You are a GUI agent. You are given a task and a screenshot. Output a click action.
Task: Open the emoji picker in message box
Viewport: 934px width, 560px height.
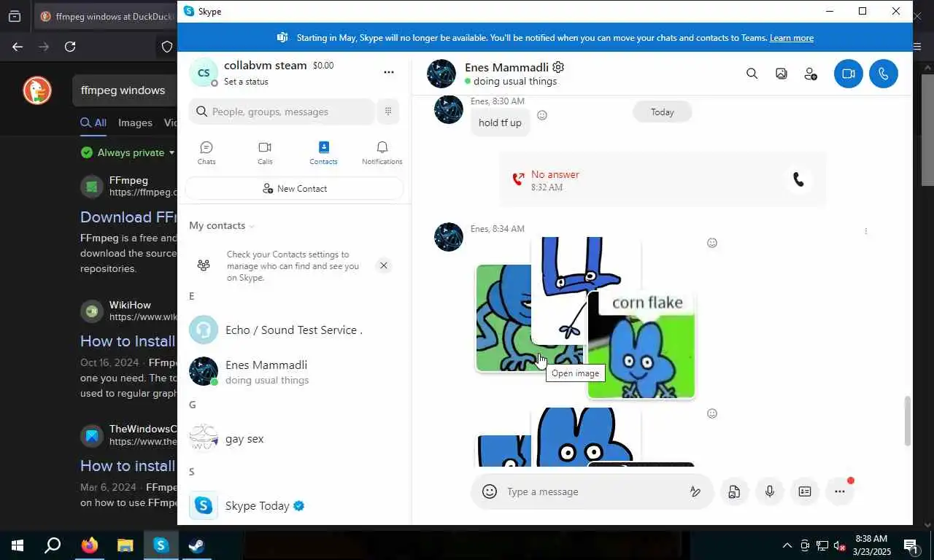point(490,491)
